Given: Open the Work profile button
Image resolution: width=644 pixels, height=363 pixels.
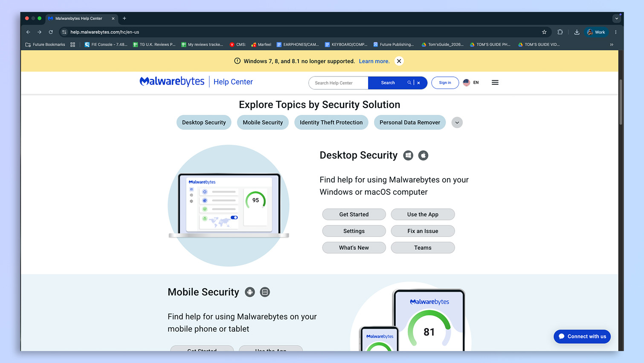Looking at the screenshot, I should [x=596, y=32].
